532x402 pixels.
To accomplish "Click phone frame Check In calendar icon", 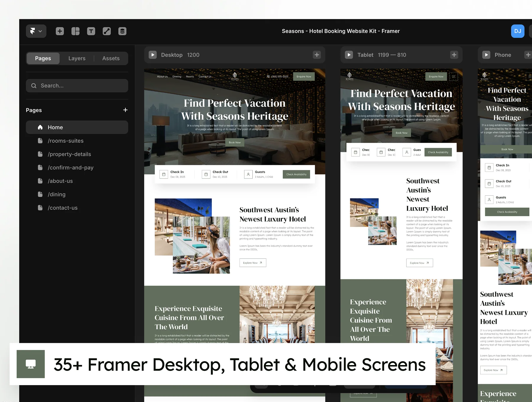I will pyautogui.click(x=489, y=168).
